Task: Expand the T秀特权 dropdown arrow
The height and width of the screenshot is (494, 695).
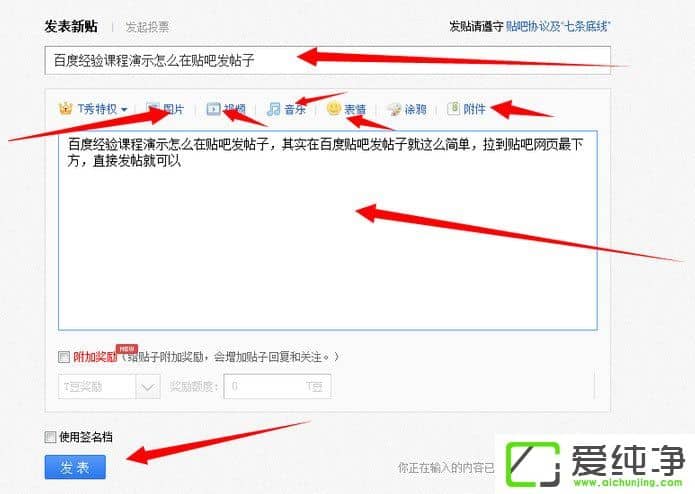Action: pos(124,109)
